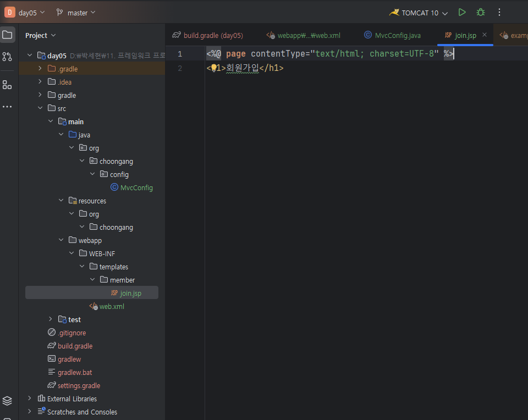Click line number 1 in gutter
Image resolution: width=528 pixels, height=420 pixels.
click(x=180, y=54)
